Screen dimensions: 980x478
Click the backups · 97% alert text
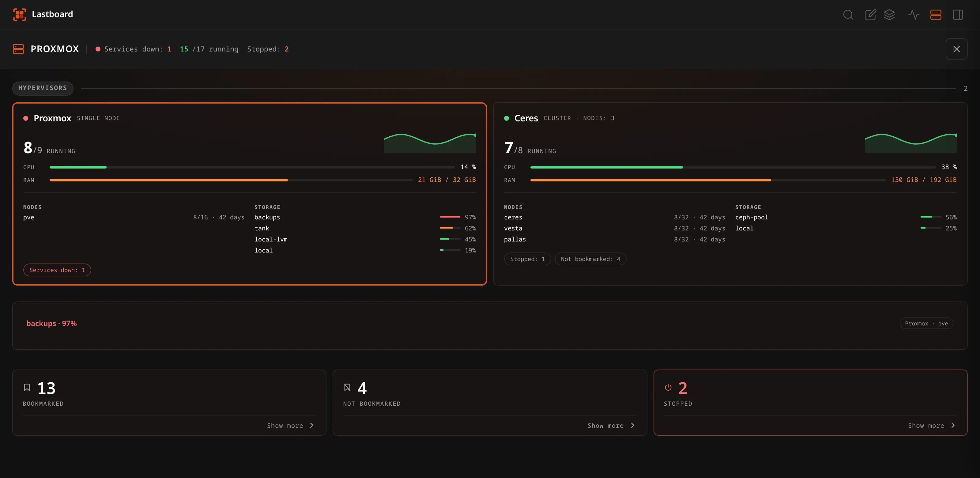pos(51,324)
